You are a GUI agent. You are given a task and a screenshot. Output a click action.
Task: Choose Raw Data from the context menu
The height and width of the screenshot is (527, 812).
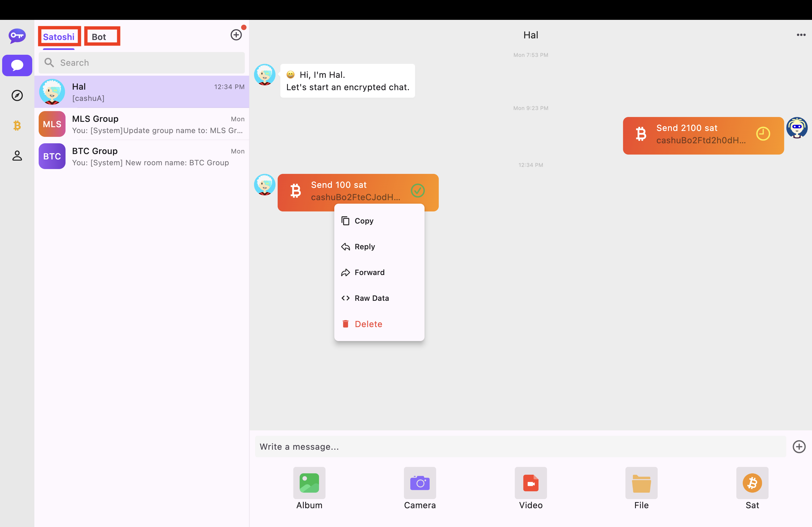(x=379, y=298)
